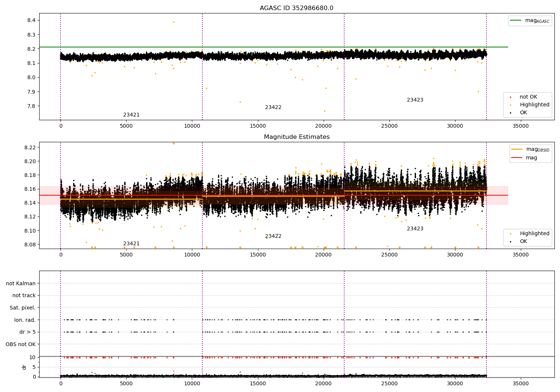Click the 'AGASC ID 352986680.0' plot title
The width and height of the screenshot is (560, 392).
tap(296, 8)
